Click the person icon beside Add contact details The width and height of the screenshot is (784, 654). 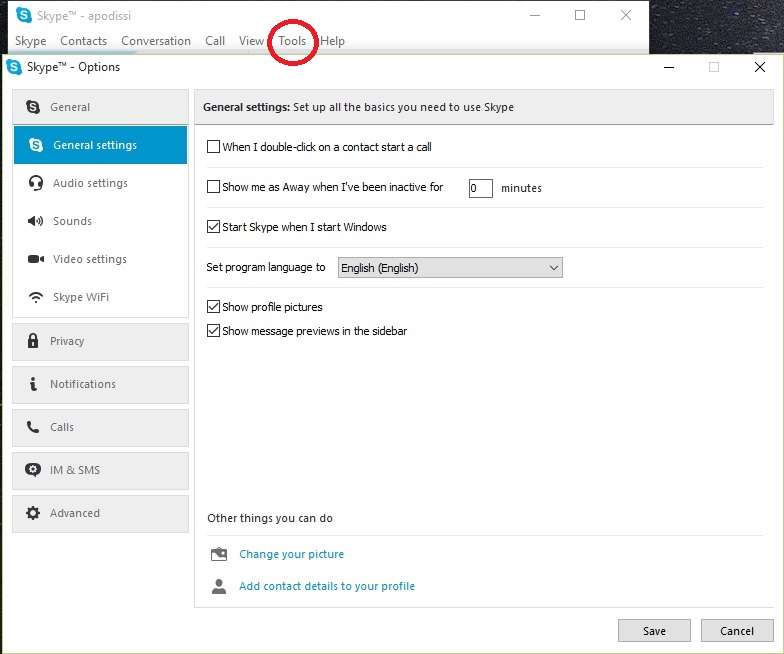tap(219, 586)
